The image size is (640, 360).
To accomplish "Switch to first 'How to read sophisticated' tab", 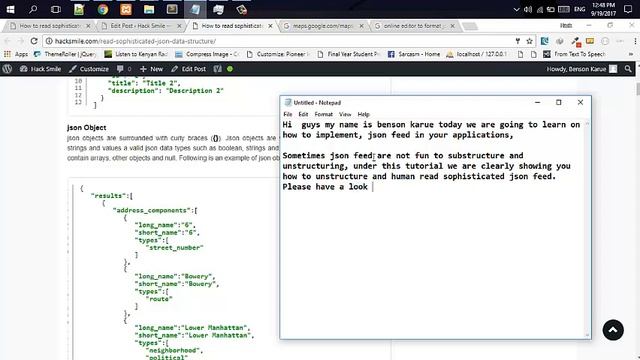I will coord(49,26).
